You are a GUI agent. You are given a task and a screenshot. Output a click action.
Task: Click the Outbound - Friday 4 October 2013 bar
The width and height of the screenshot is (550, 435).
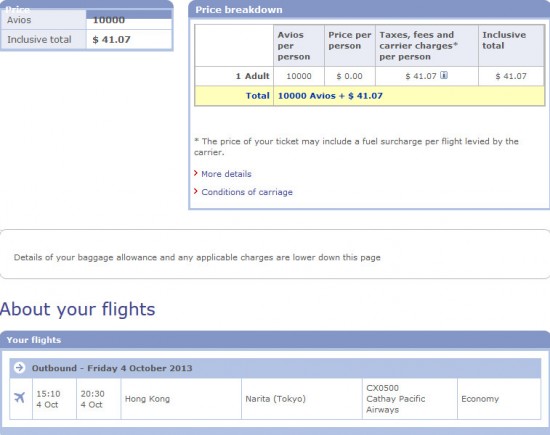click(x=275, y=368)
